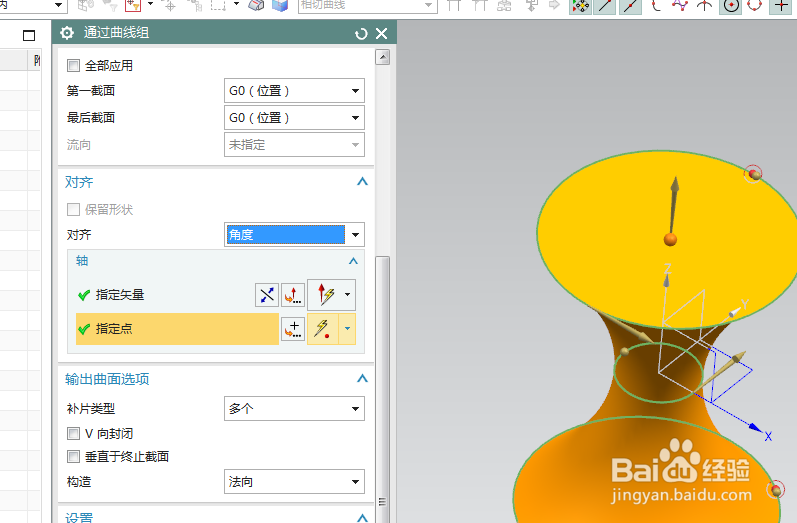The height and width of the screenshot is (523, 797).
Task: Toggle the intersection snap icon left of arc center
Action: click(x=704, y=6)
